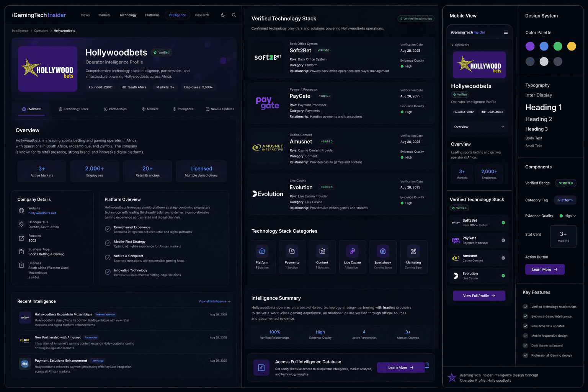Open search using the magnifier icon
Viewport: 588px width, 392px height.
234,15
